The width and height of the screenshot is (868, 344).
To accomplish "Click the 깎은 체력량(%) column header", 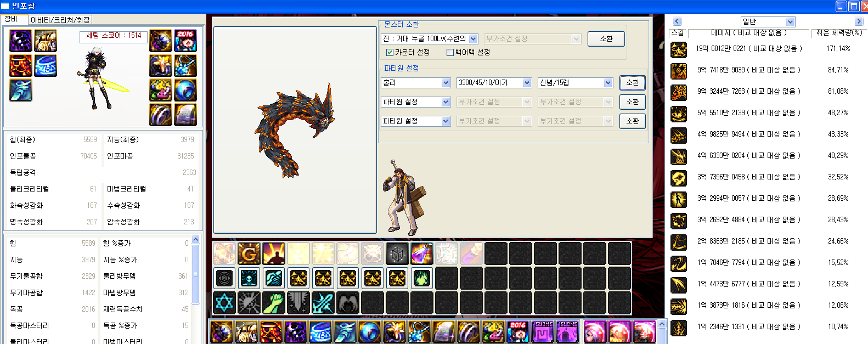I will (x=838, y=33).
